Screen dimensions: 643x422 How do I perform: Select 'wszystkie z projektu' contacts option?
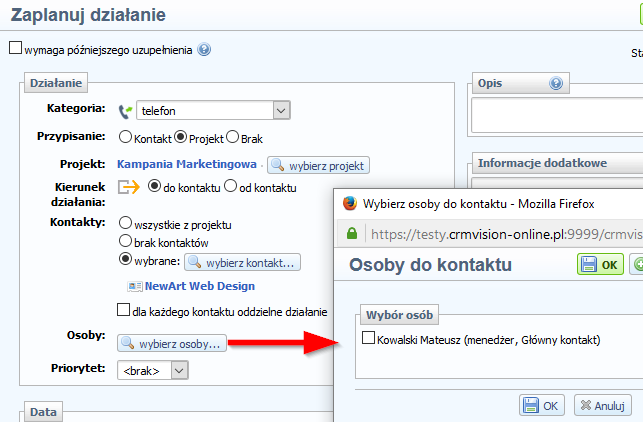coord(126,222)
